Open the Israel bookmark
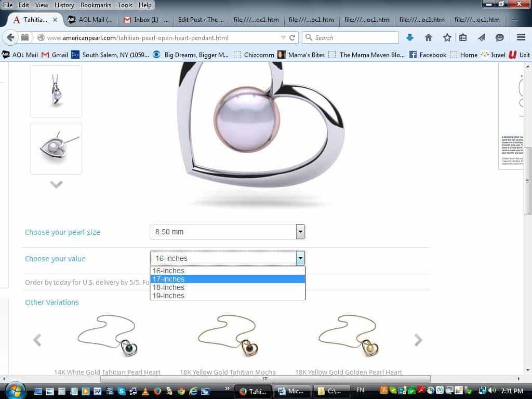The width and height of the screenshot is (532, 399). 493,55
